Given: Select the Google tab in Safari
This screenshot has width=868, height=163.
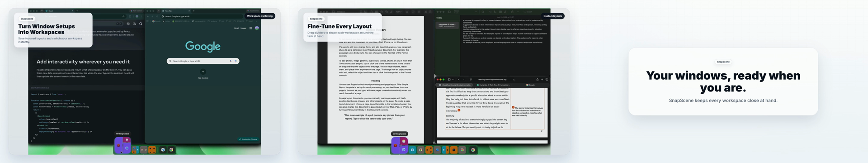Looking at the screenshot, I should 530,85.
